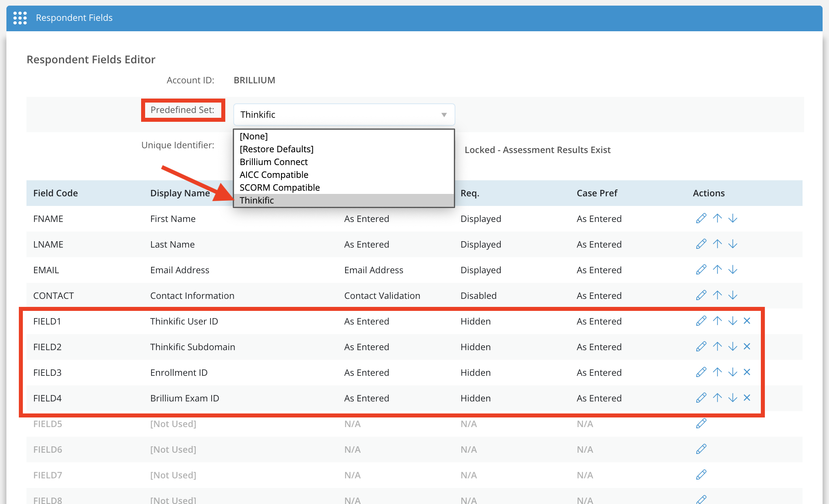Delete FIELD3 with the X icon
Image resolution: width=829 pixels, height=504 pixels.
(747, 372)
